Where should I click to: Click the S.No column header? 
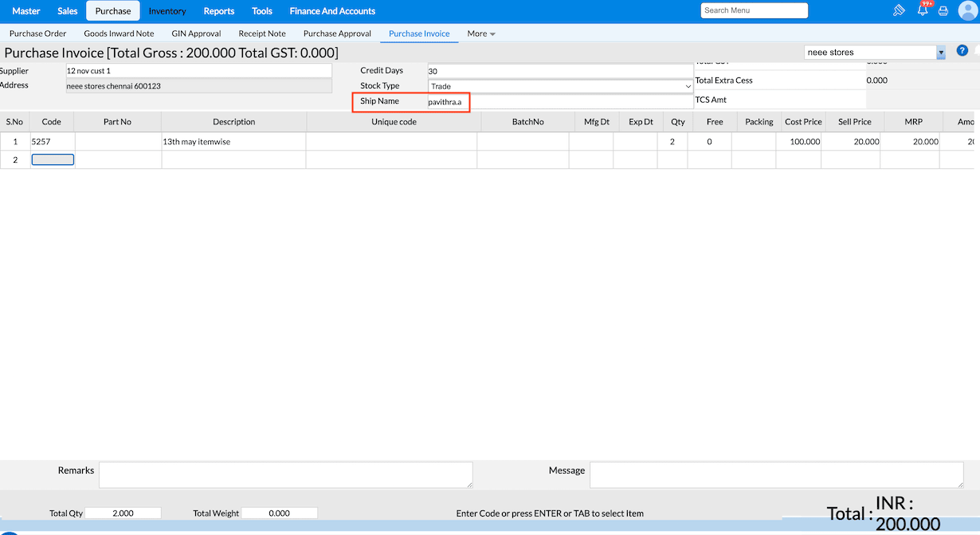(x=14, y=122)
